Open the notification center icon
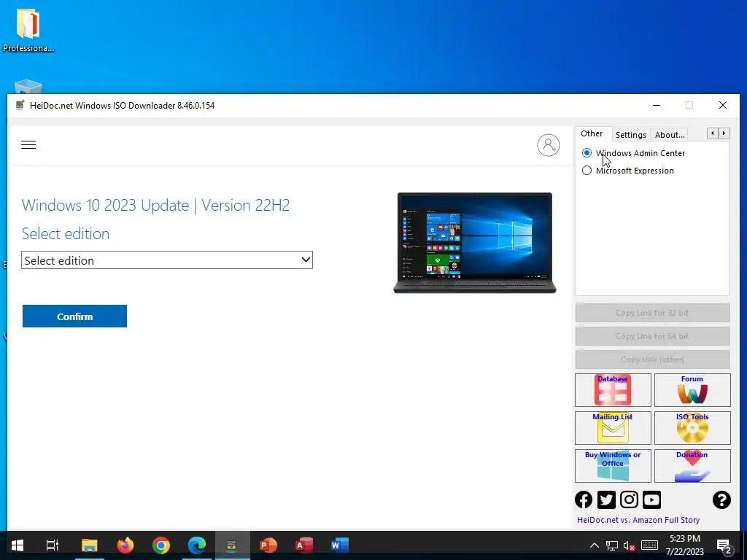Image resolution: width=747 pixels, height=560 pixels. (724, 546)
